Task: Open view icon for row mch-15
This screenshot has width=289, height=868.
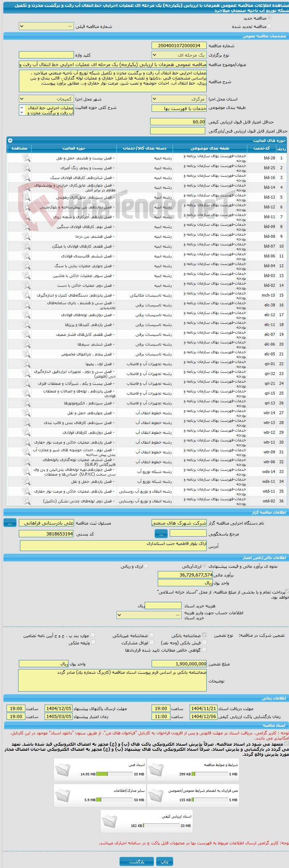Action: click(26, 295)
